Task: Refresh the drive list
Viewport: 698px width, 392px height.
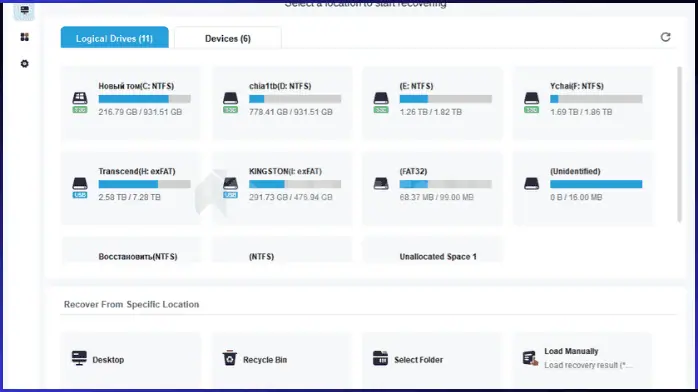Action: pos(665,37)
